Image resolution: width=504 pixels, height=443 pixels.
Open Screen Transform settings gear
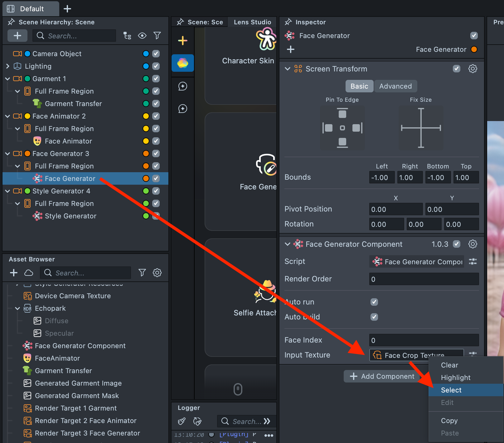click(x=472, y=69)
